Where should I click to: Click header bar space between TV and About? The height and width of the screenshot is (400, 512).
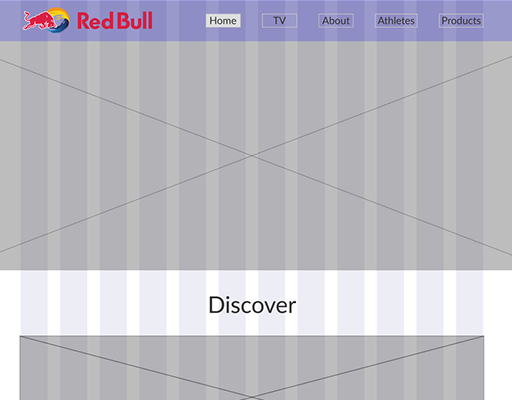(x=307, y=21)
